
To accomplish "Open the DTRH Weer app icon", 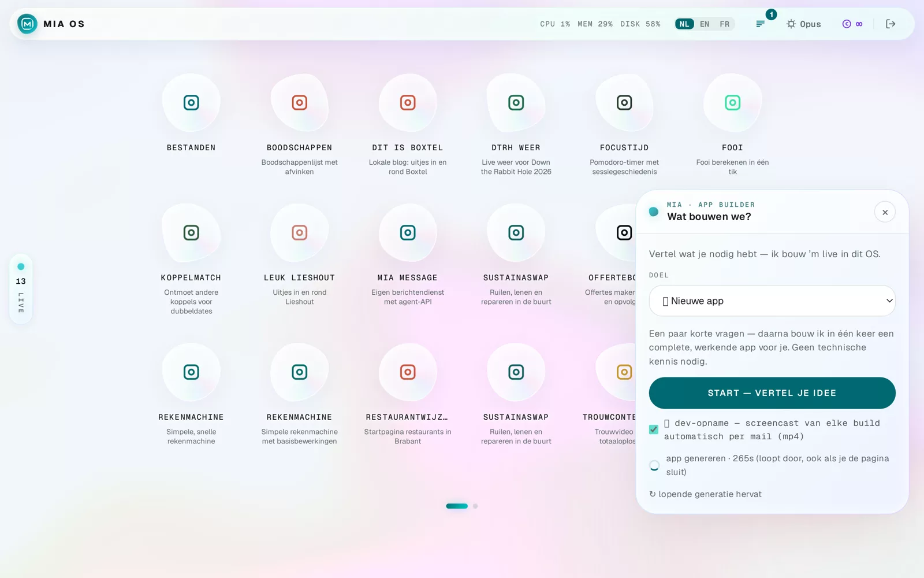I will pos(516,103).
